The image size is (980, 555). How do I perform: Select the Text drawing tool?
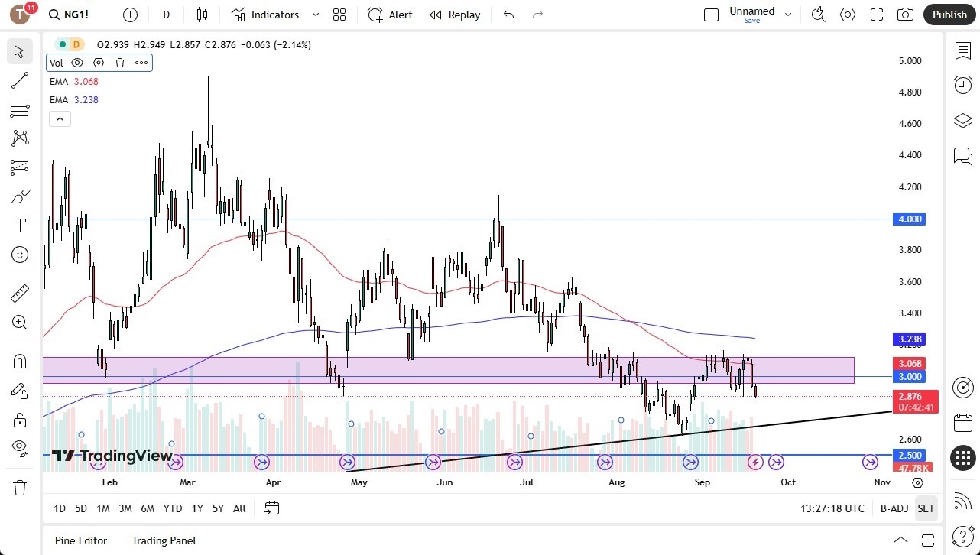(x=20, y=226)
